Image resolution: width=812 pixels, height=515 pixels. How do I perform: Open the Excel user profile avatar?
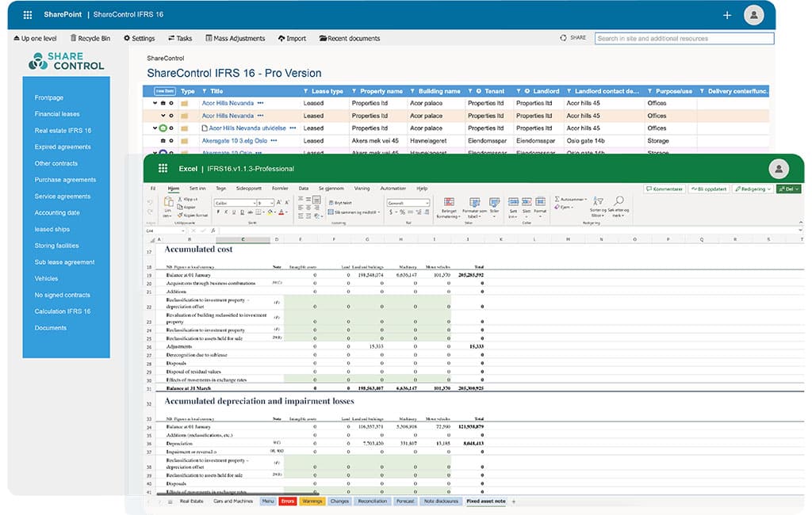(x=779, y=169)
